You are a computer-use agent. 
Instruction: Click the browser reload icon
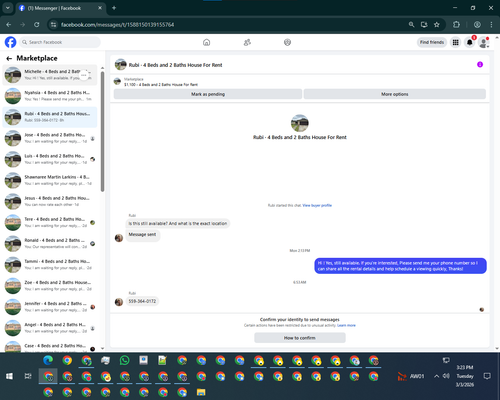point(37,25)
